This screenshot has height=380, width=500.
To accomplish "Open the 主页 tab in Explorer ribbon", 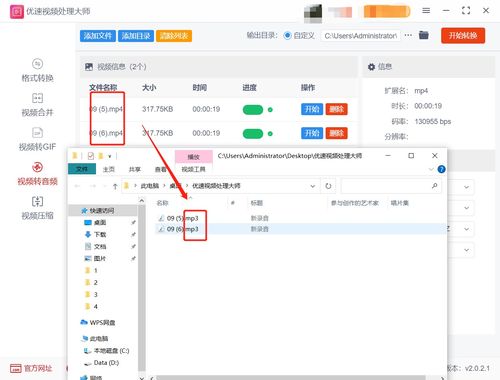I will [x=109, y=169].
